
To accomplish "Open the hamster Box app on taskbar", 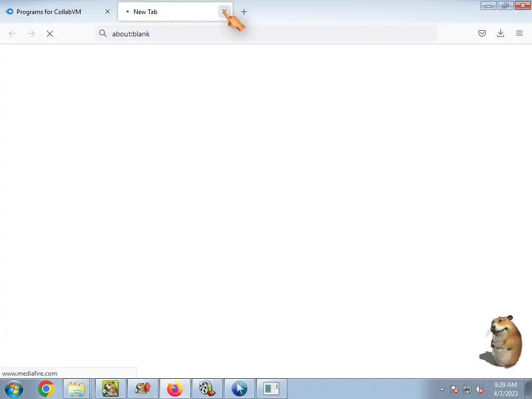I will pos(111,389).
